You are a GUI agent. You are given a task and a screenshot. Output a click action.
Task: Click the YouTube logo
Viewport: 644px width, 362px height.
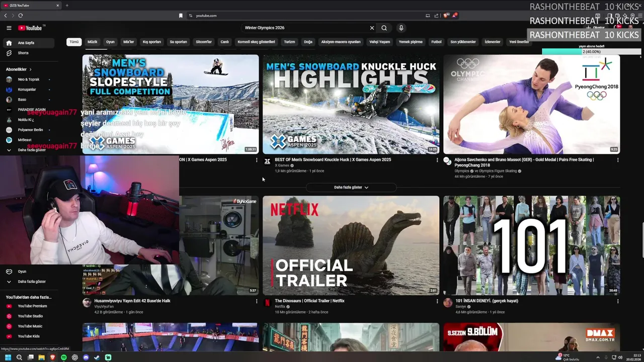(31, 28)
